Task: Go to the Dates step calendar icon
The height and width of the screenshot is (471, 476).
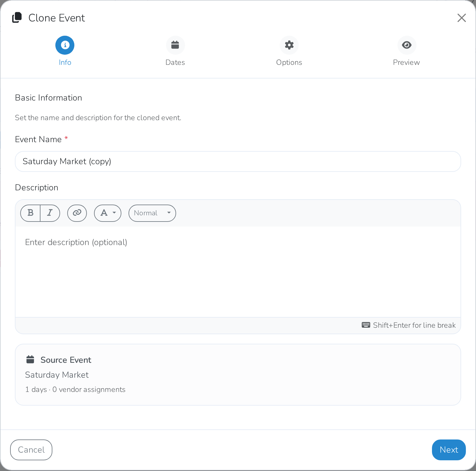Action: tap(175, 45)
